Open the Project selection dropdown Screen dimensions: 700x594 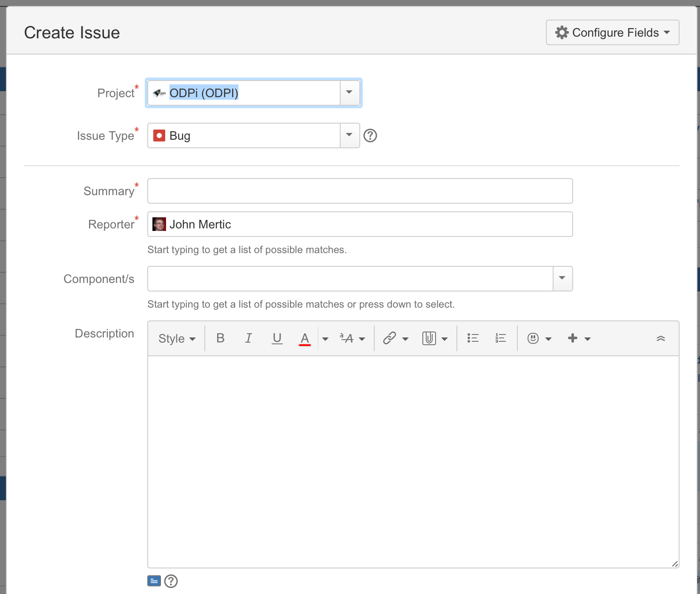pos(349,92)
